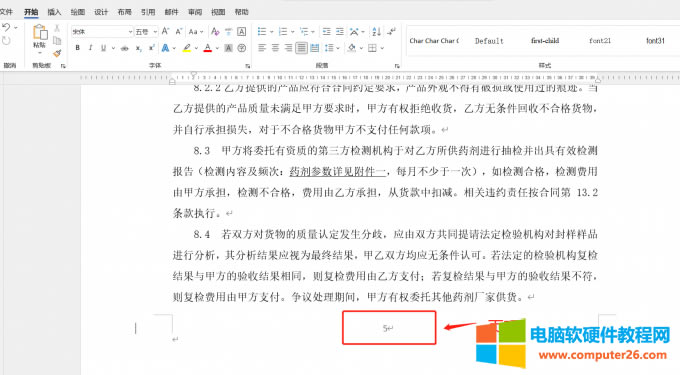
Task: Click the 粘贴 paste button
Action: click(39, 37)
